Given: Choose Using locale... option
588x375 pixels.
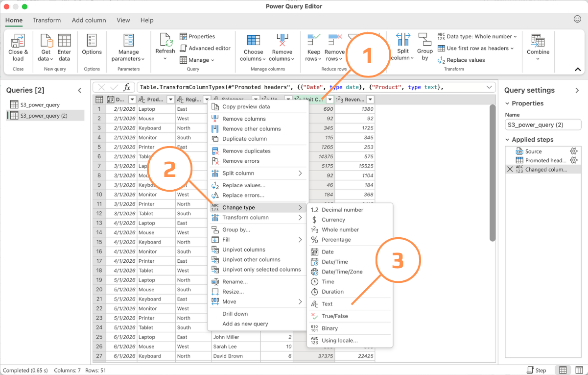Looking at the screenshot, I should (x=350, y=341).
